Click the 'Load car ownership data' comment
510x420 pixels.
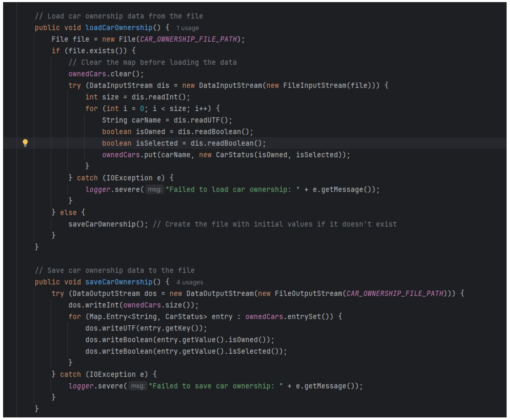coord(119,16)
